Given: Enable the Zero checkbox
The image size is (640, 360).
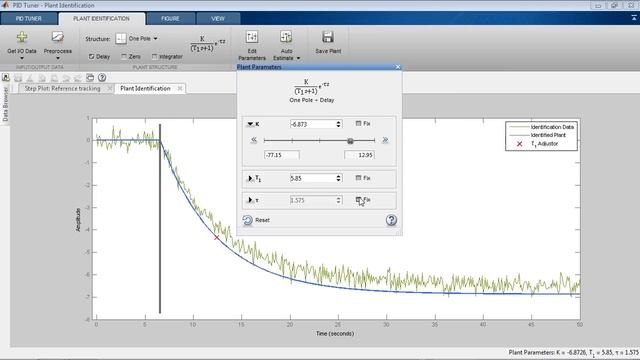Looking at the screenshot, I should [124, 56].
